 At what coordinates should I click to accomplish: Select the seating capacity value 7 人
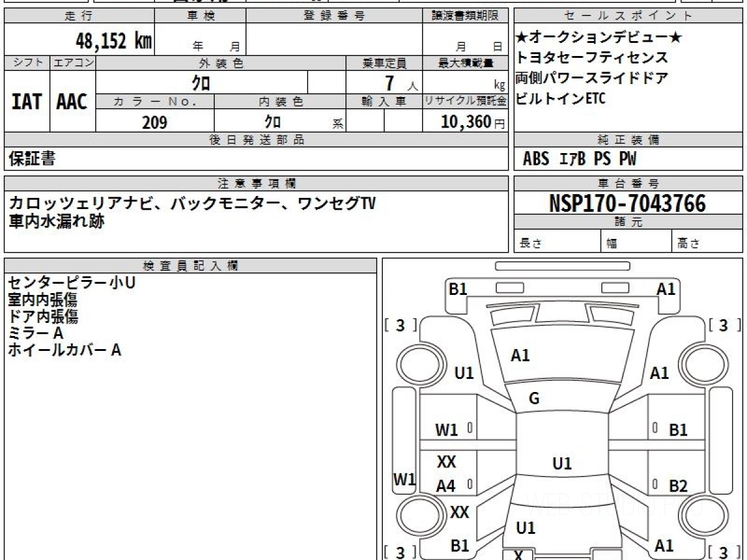pos(402,83)
